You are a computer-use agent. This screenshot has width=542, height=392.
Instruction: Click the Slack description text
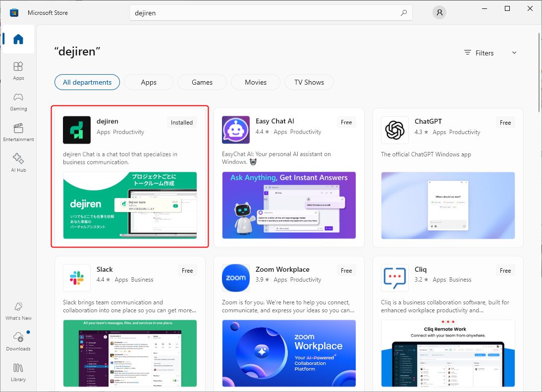pyautogui.click(x=130, y=306)
